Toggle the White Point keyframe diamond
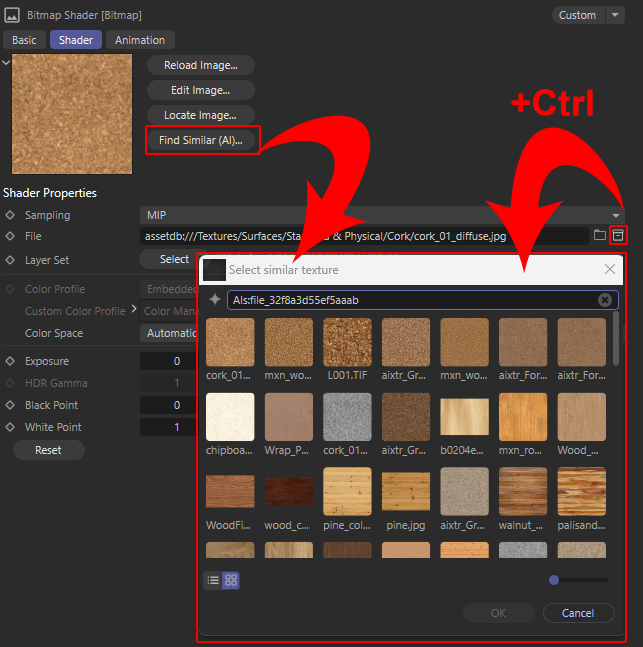 (x=10, y=427)
